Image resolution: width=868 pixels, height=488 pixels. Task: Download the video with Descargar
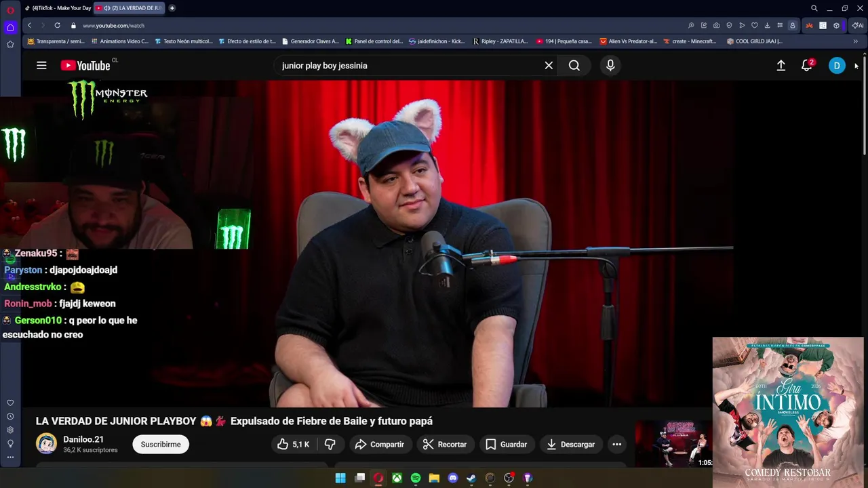(571, 445)
